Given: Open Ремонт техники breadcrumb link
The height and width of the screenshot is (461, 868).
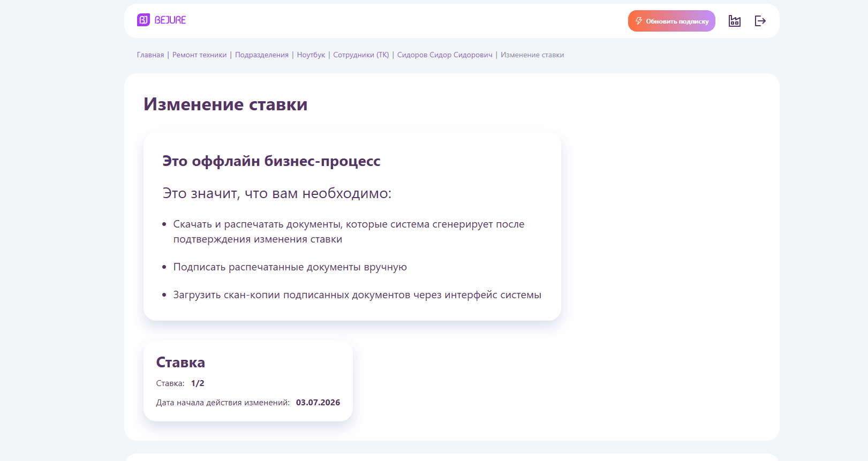Looking at the screenshot, I should [200, 55].
